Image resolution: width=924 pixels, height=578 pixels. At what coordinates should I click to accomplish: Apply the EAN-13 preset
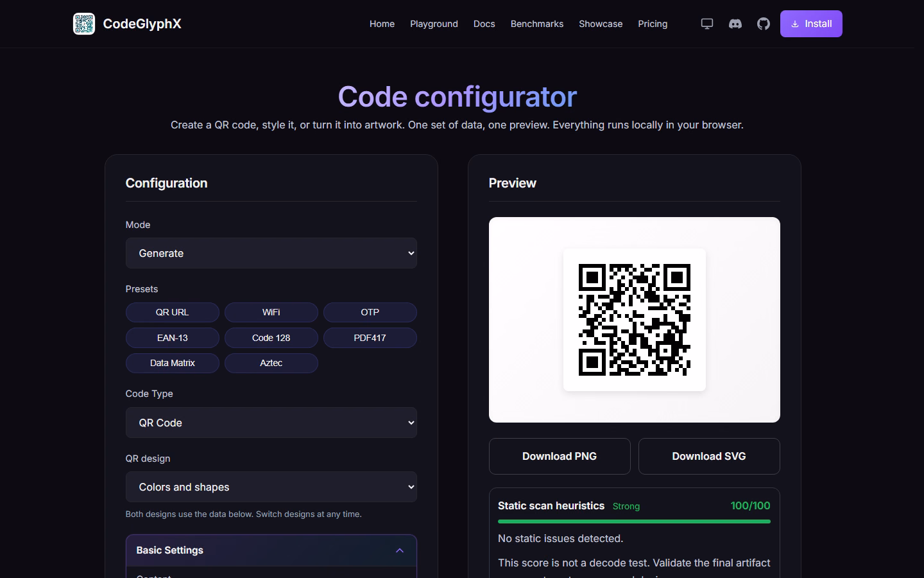pyautogui.click(x=173, y=338)
